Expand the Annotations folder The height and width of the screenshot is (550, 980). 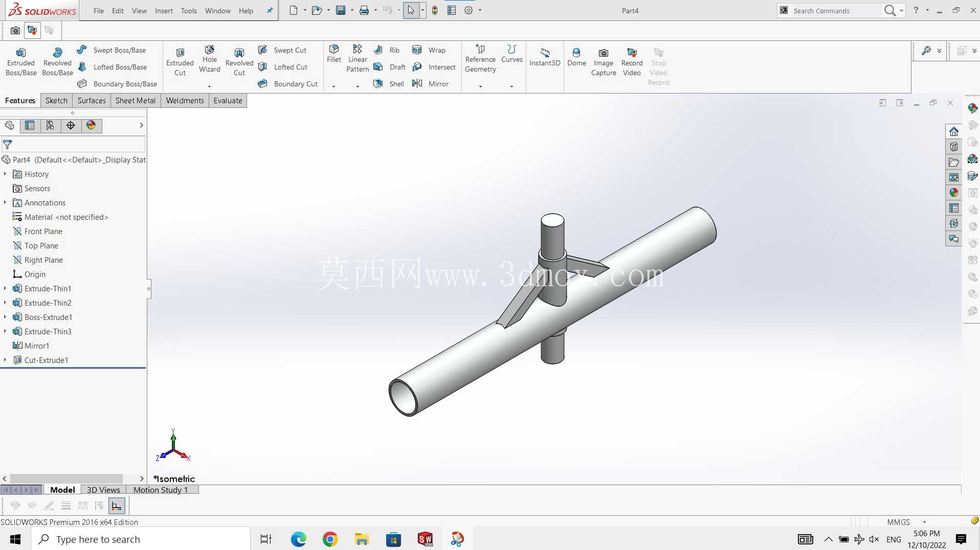[x=5, y=203]
